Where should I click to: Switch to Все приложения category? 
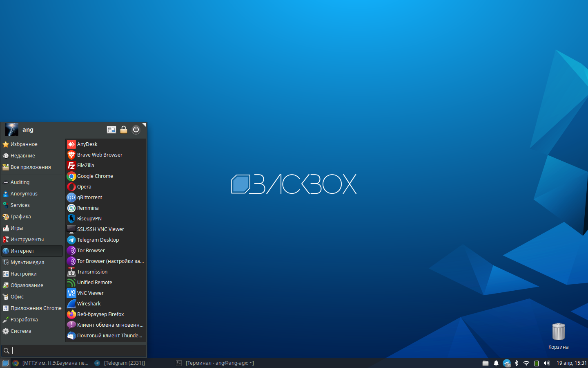click(32, 167)
